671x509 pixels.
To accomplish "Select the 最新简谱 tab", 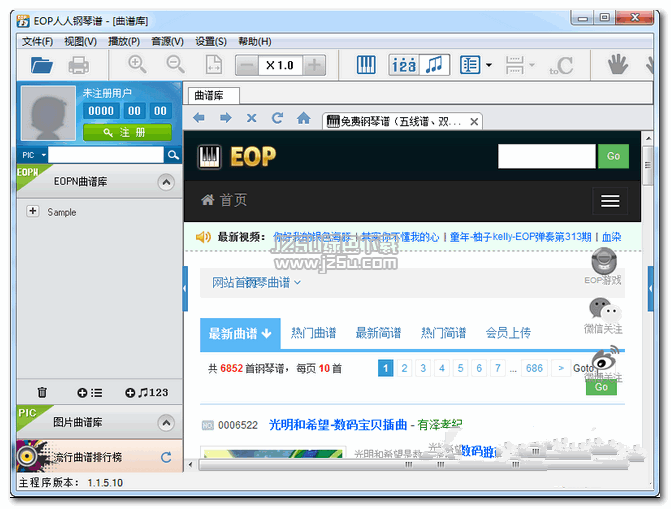I will [378, 333].
